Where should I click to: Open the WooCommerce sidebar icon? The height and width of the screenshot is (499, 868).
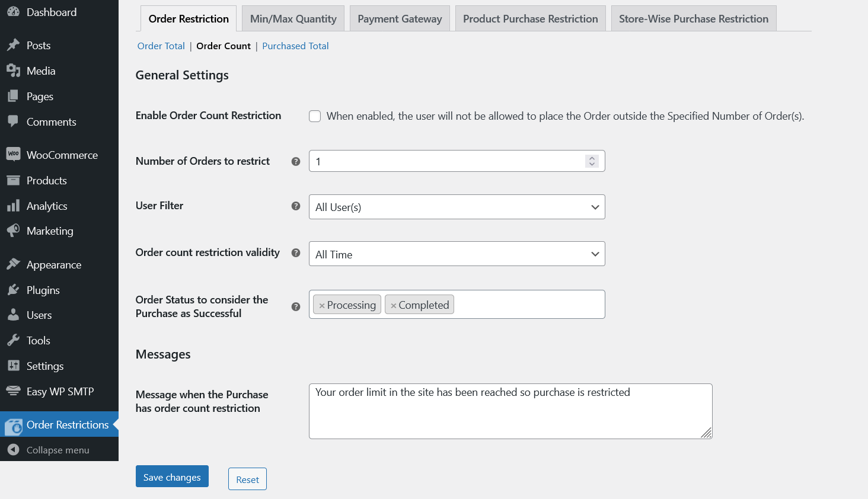tap(13, 154)
